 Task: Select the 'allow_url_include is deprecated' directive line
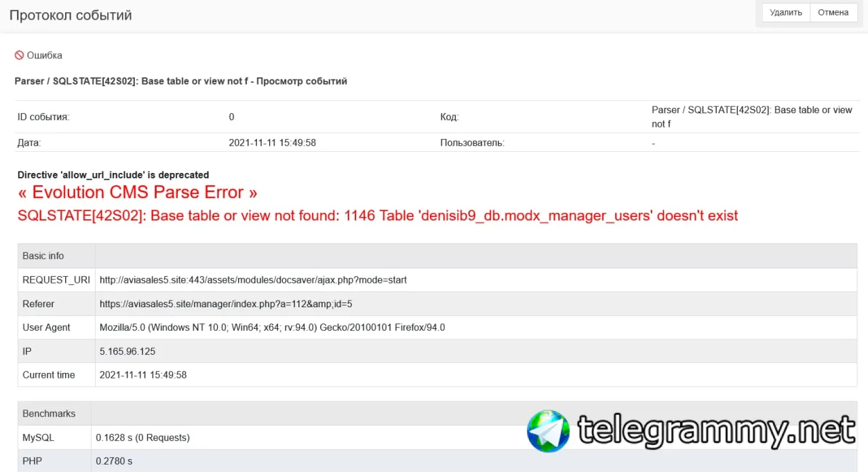[x=113, y=175]
